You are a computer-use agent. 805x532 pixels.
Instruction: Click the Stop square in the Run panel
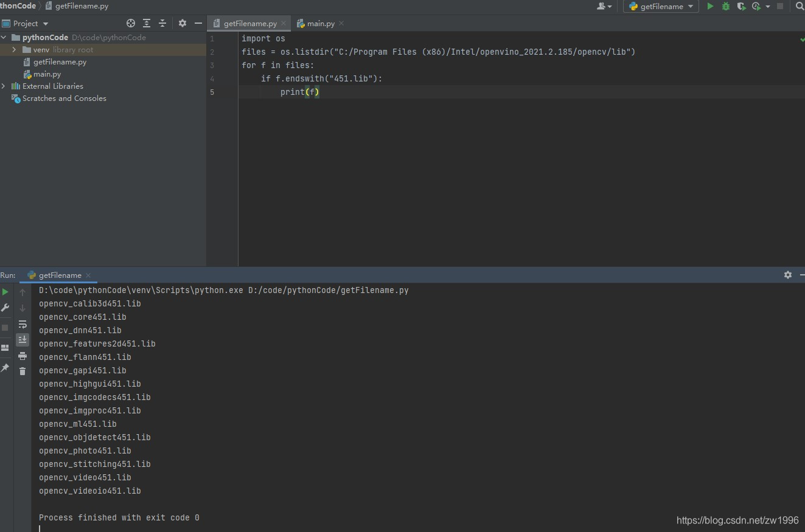tap(5, 327)
